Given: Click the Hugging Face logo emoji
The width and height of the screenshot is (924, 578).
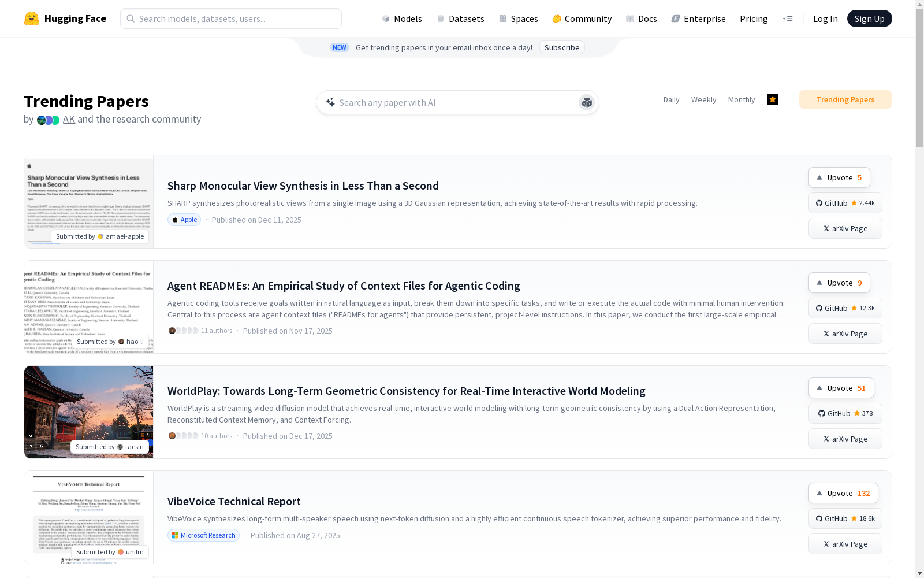Looking at the screenshot, I should (x=32, y=18).
